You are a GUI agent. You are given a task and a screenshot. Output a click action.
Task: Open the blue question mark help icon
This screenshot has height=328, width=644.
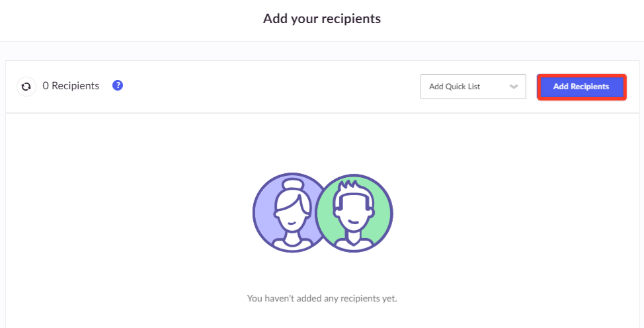point(118,85)
